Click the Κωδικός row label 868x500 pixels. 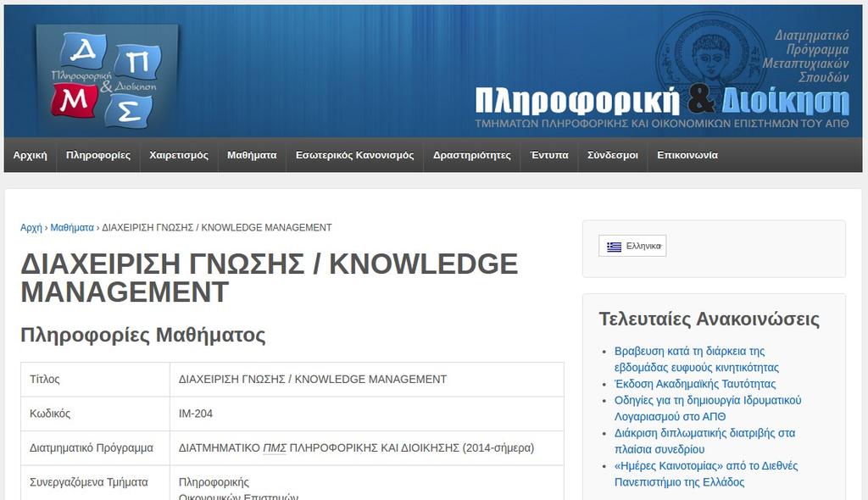(50, 414)
